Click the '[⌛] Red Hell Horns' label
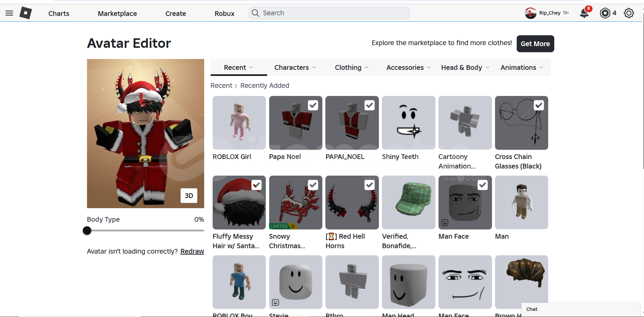The height and width of the screenshot is (317, 644). point(345,241)
